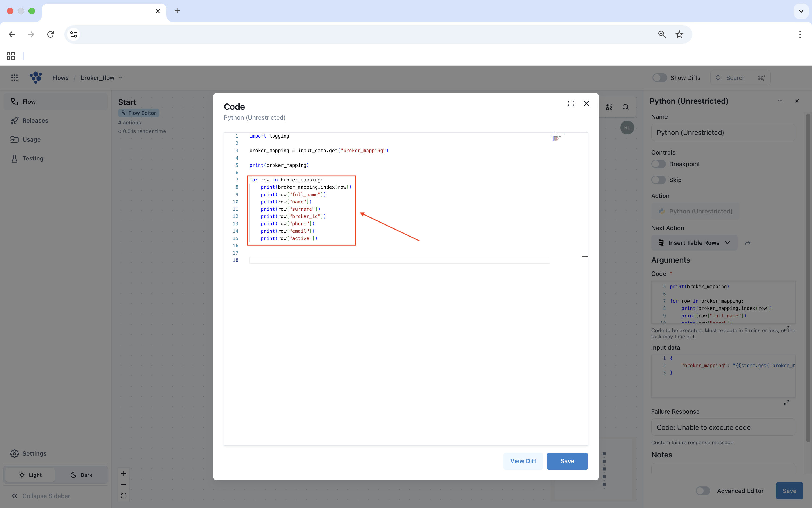Save the code in the modal

tap(567, 461)
